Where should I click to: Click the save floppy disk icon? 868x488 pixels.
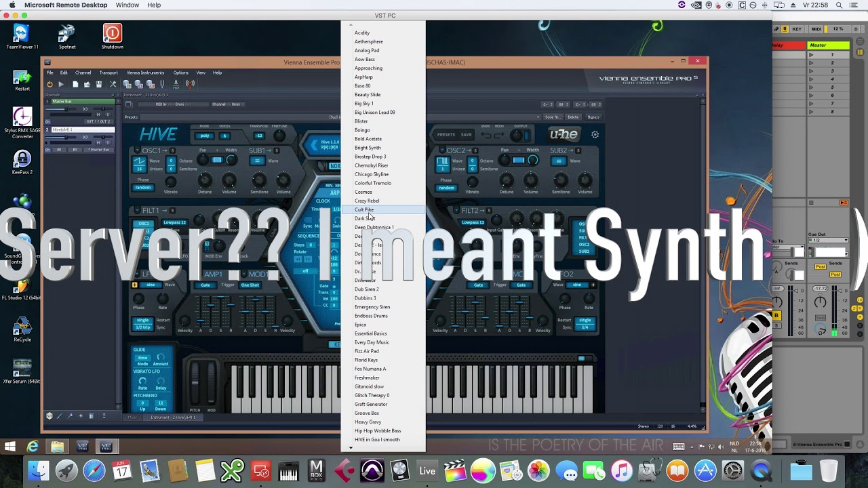99,84
